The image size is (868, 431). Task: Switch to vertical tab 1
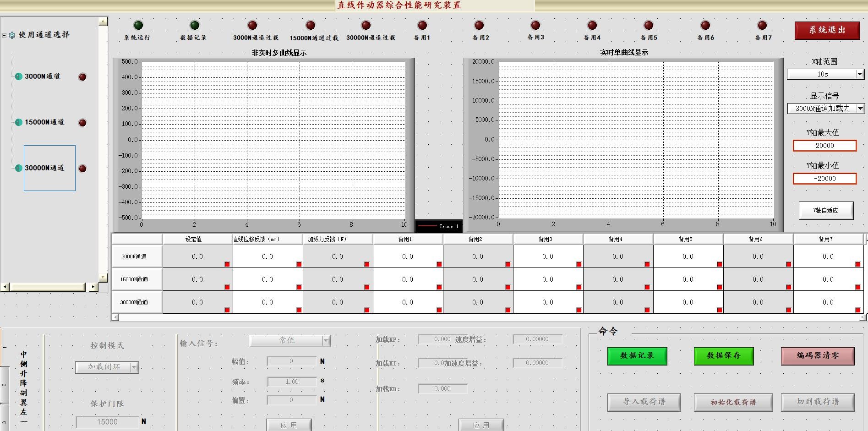pos(4,347)
